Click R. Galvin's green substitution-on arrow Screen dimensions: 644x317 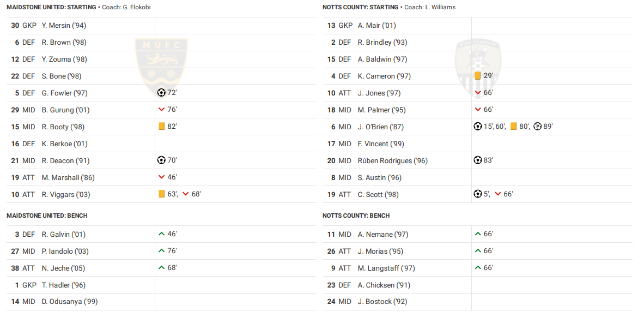(x=161, y=234)
